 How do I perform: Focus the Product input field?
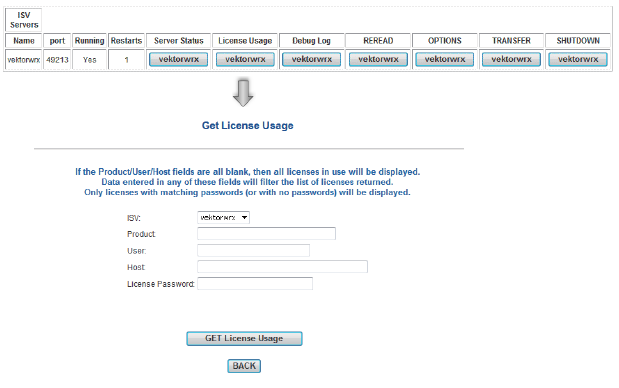[x=266, y=234]
